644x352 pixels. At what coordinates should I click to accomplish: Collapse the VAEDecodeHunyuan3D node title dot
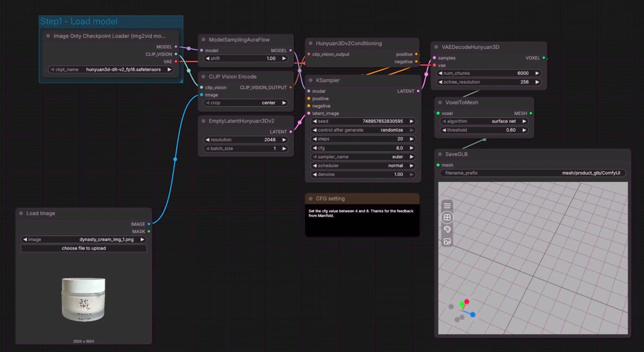[x=436, y=47]
